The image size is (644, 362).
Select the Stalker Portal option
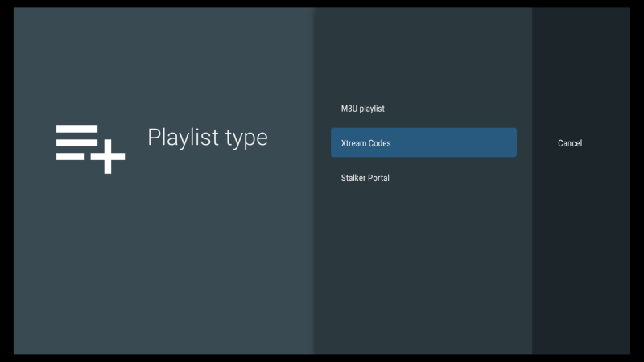365,178
